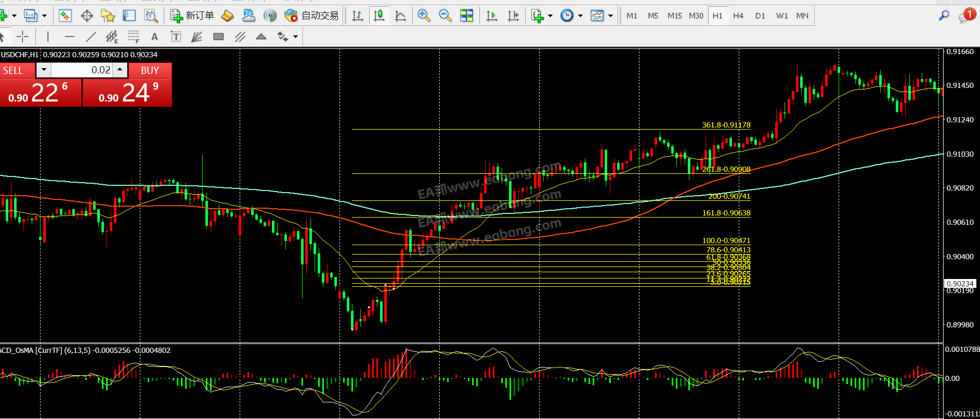Switch to M5 timeframe
Viewport: 980px width, 419px height.
pyautogui.click(x=653, y=16)
